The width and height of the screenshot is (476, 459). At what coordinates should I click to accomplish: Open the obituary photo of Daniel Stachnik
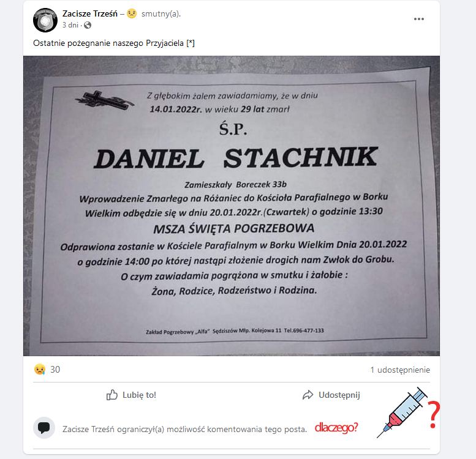tap(232, 206)
